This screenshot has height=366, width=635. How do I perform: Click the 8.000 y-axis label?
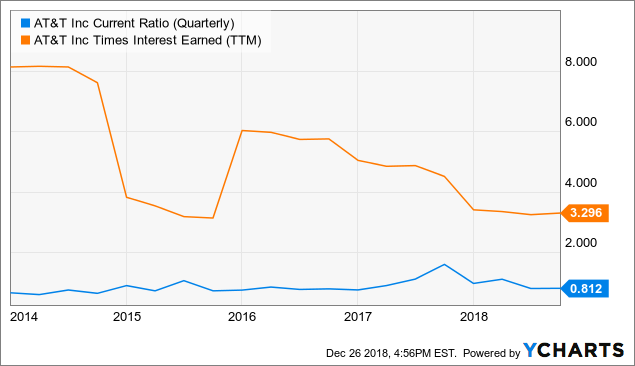tap(581, 62)
